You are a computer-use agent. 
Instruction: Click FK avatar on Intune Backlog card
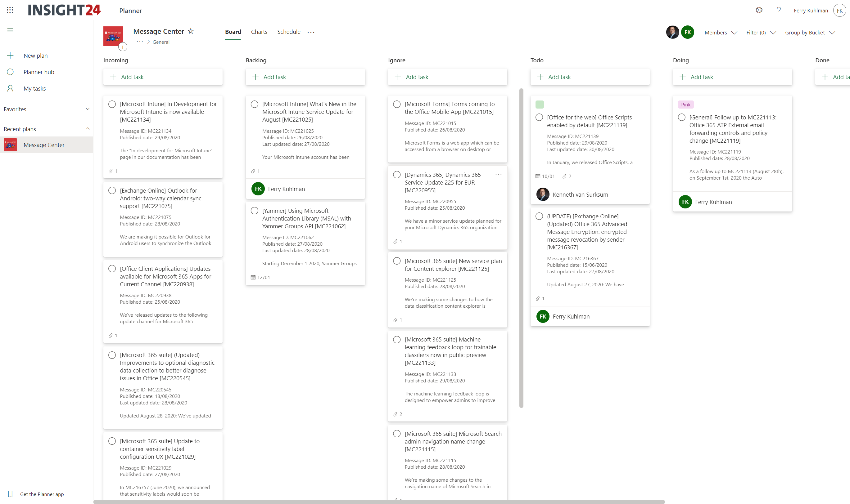(x=258, y=189)
